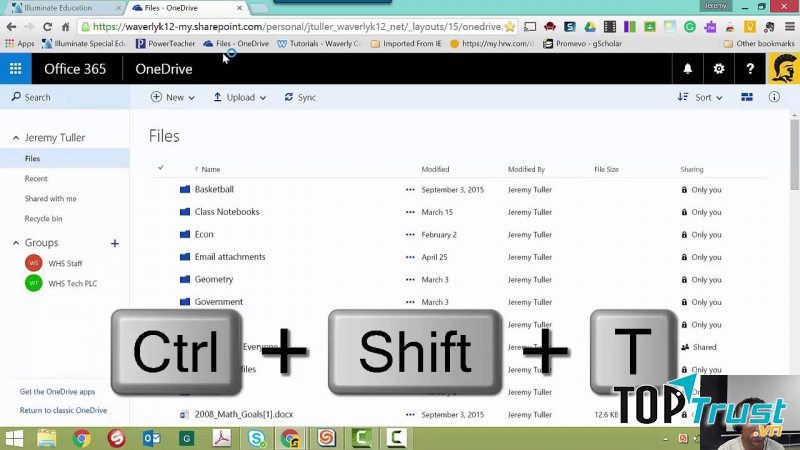Image resolution: width=800 pixels, height=450 pixels.
Task: Click Return to classic OneDrive link
Action: click(x=63, y=410)
